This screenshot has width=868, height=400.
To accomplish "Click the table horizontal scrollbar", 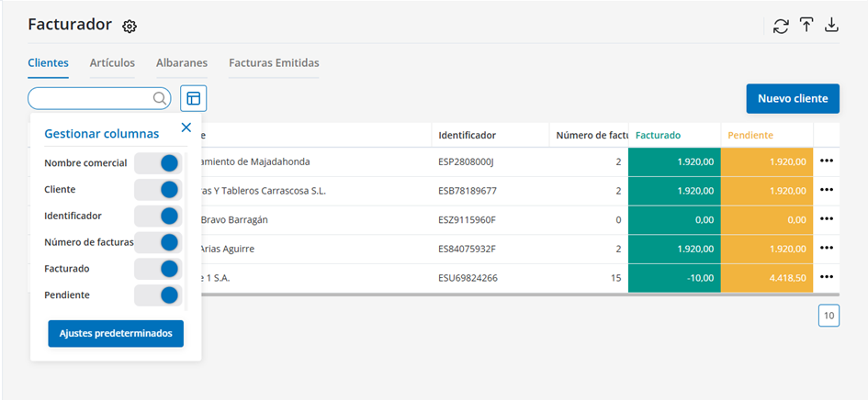I will click(x=521, y=294).
